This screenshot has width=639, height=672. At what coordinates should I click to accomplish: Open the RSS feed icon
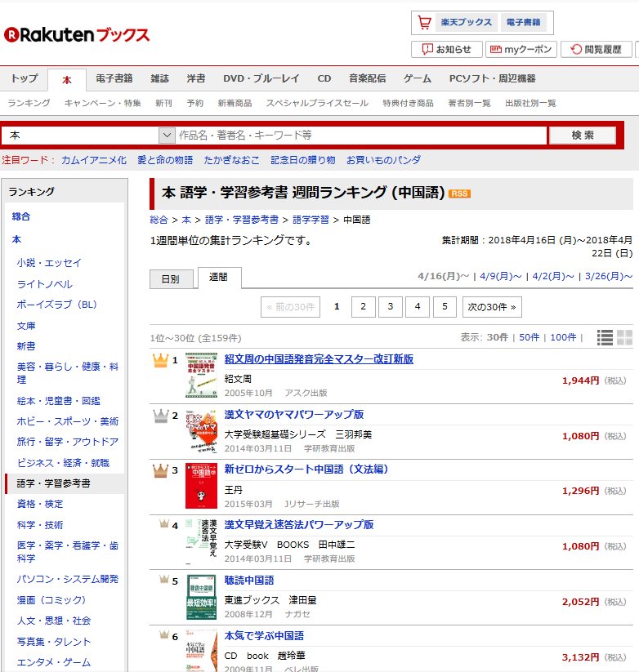[x=459, y=194]
